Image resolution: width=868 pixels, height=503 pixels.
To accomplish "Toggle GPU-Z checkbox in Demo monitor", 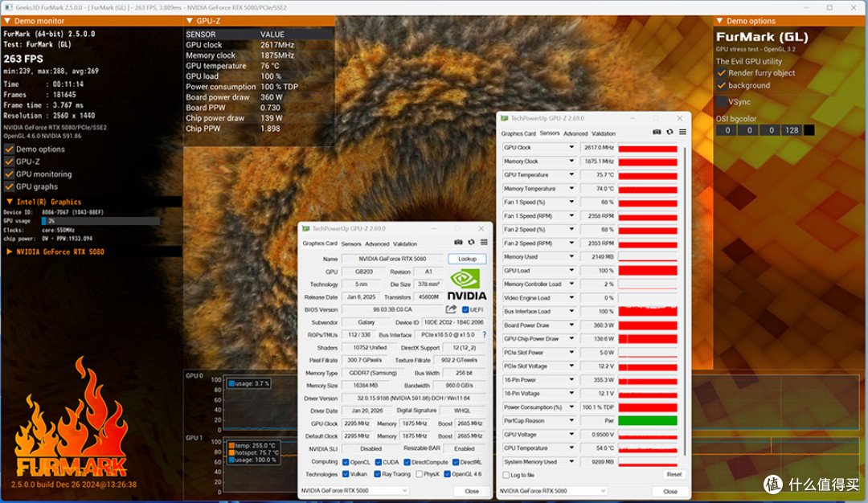I will tap(10, 162).
